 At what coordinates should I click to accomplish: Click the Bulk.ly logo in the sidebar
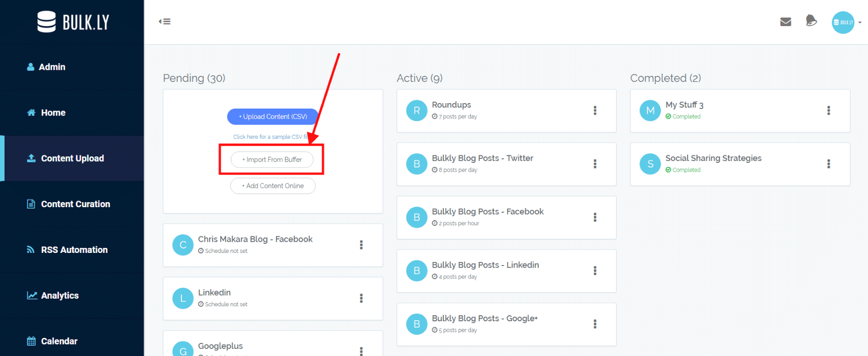pos(73,22)
